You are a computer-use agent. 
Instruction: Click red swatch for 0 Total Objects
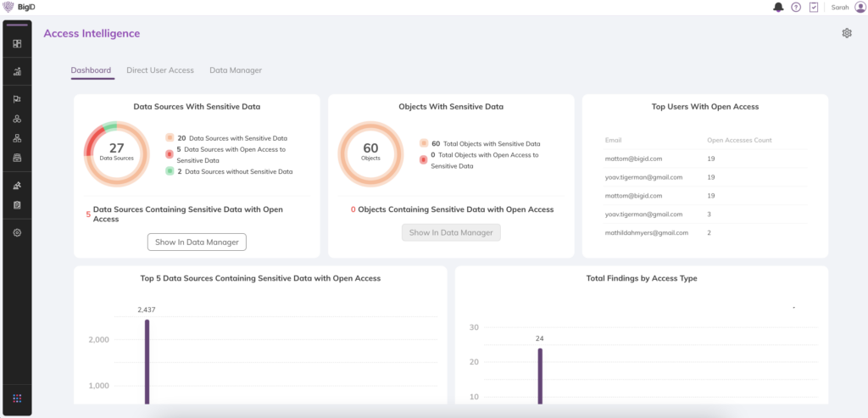click(424, 160)
